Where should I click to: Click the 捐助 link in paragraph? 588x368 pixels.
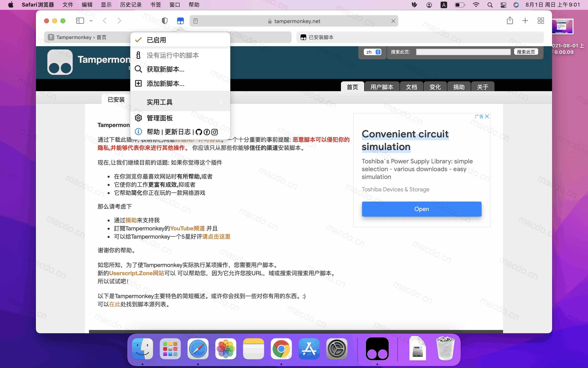[131, 220]
